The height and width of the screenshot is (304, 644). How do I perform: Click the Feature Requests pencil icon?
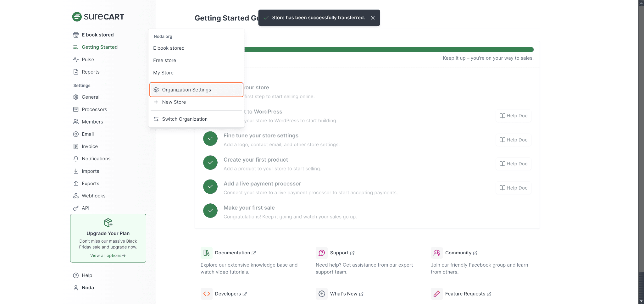click(436, 294)
